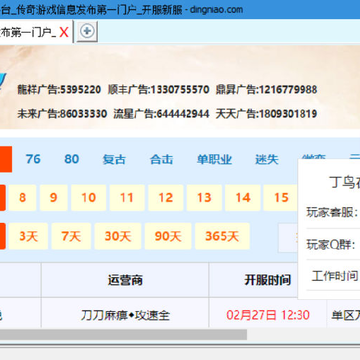Choose the 单职业 category filter
360x360 pixels.
tap(214, 159)
